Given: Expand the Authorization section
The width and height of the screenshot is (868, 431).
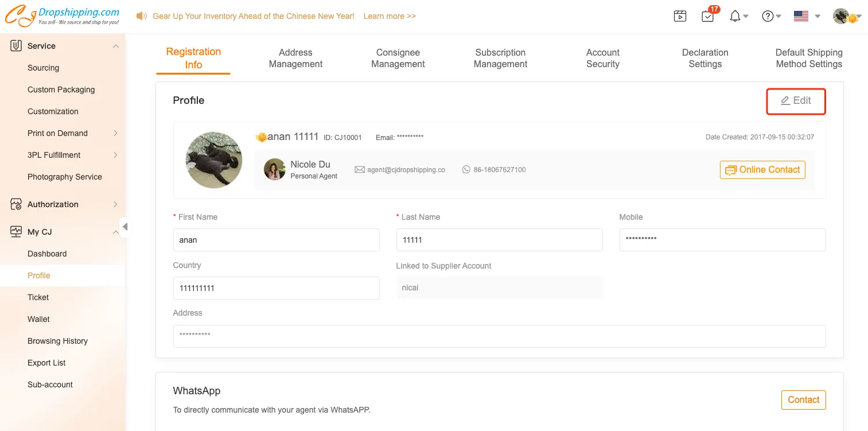Looking at the screenshot, I should [115, 204].
